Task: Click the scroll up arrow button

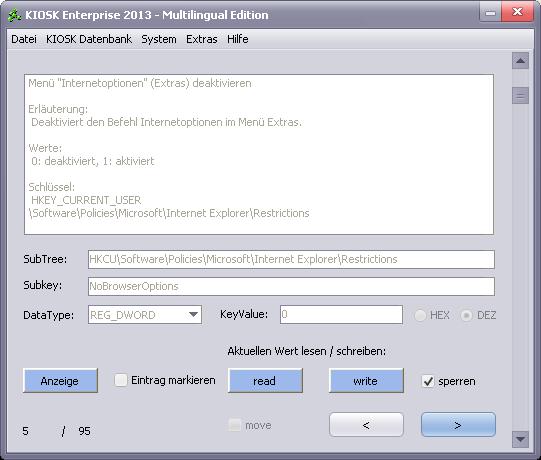Action: (520, 61)
